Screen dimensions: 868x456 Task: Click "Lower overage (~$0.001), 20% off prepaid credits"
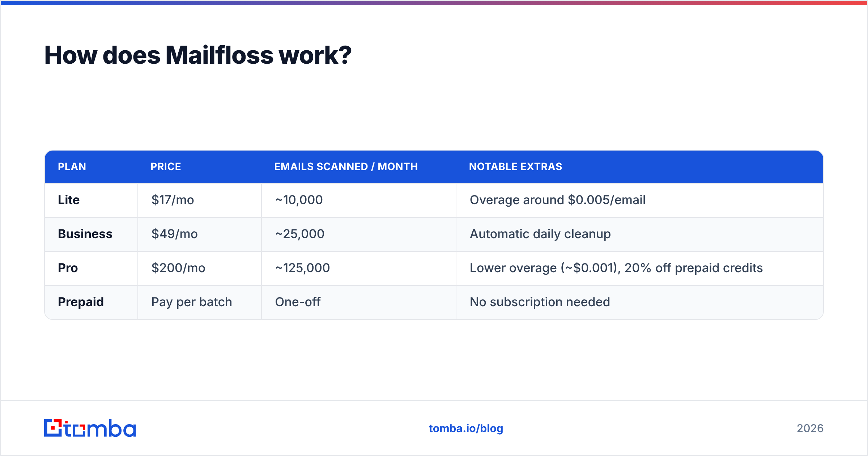click(x=616, y=268)
